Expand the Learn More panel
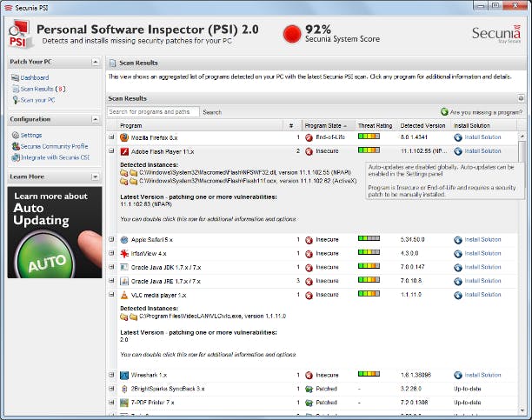The width and height of the screenshot is (532, 420). click(95, 177)
